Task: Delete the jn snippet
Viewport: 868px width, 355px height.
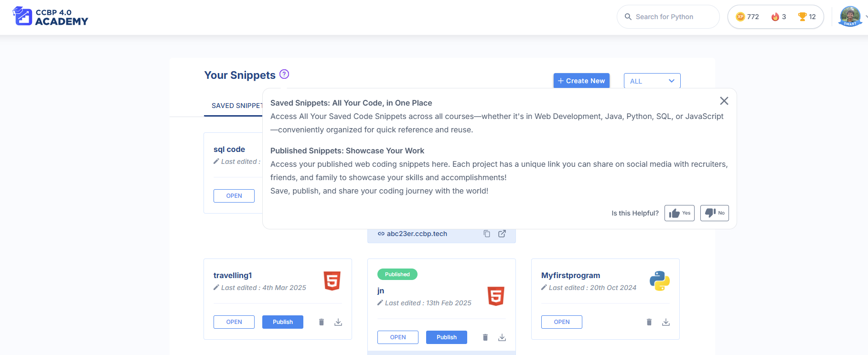Action: (x=485, y=337)
